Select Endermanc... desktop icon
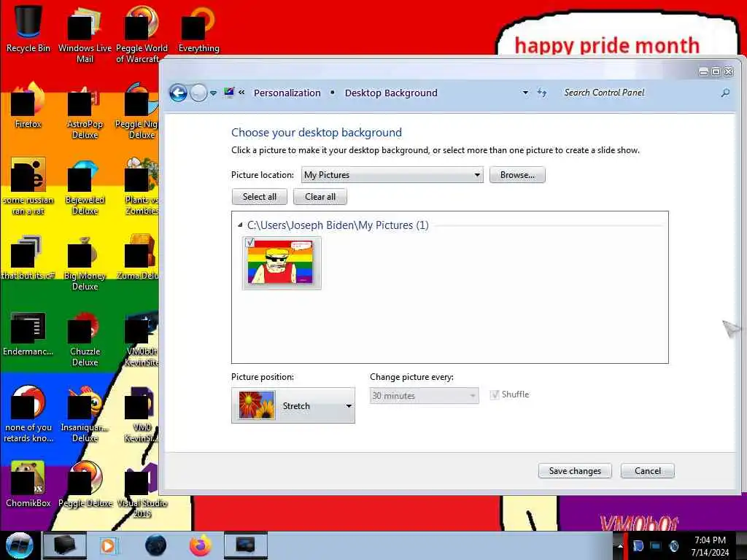 coord(28,332)
